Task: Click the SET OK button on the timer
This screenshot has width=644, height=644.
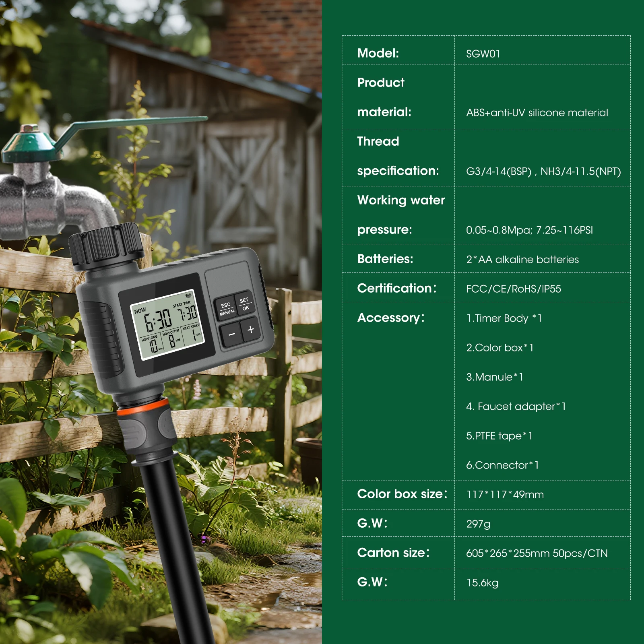Action: point(244,304)
